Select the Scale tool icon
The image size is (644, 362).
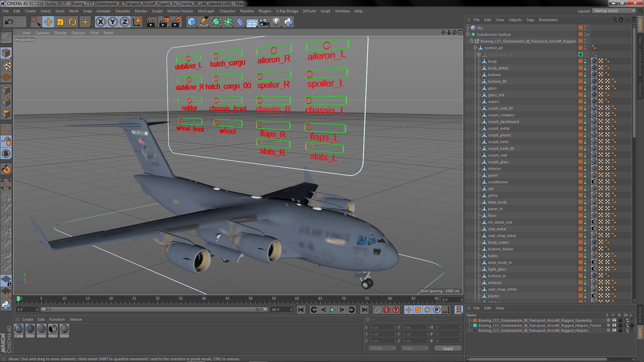coord(60,22)
